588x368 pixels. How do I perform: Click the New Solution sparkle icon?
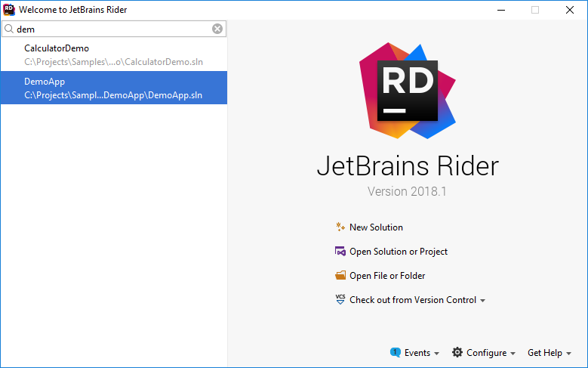pyautogui.click(x=340, y=227)
